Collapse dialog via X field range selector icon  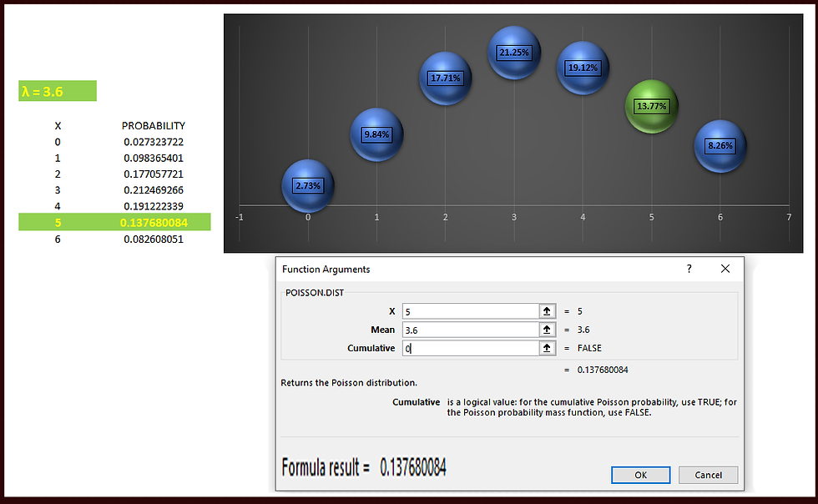tap(547, 311)
